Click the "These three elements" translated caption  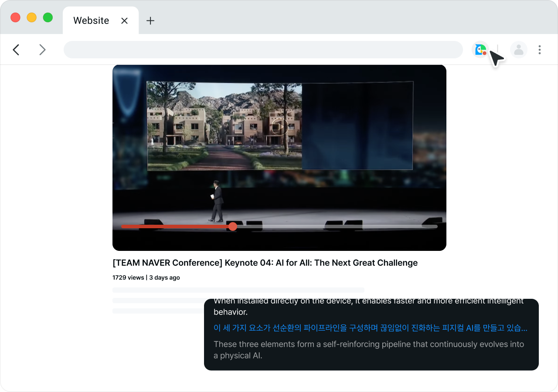368,350
